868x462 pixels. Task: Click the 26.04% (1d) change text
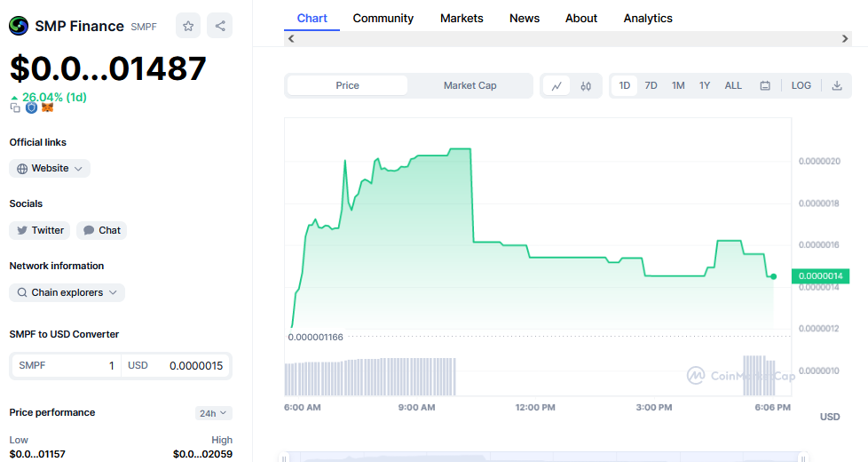54,98
